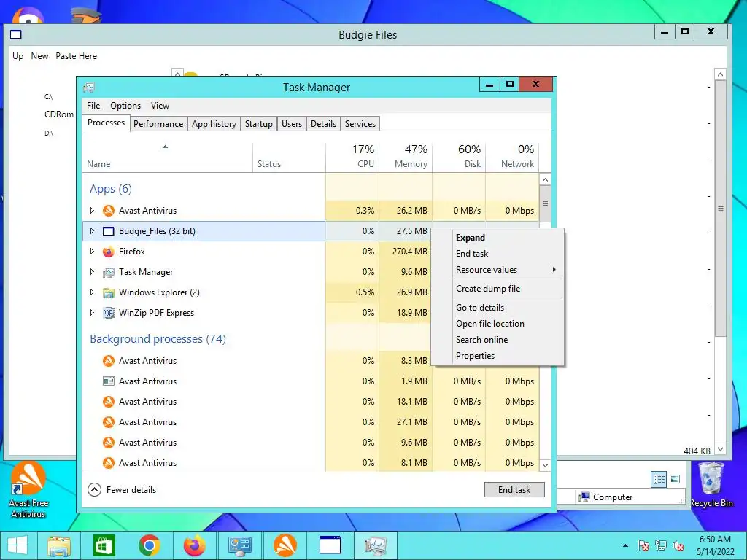Click the Action Center flag tray icon

643,545
